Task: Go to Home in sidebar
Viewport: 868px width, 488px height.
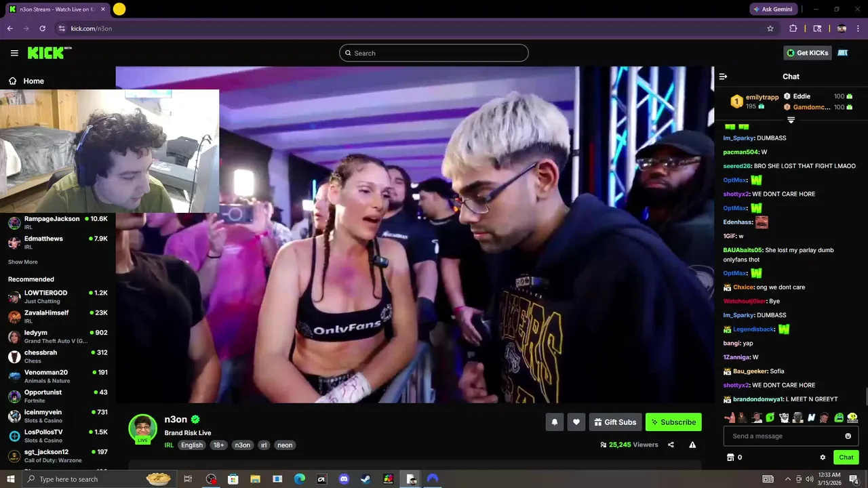Action: (26, 81)
